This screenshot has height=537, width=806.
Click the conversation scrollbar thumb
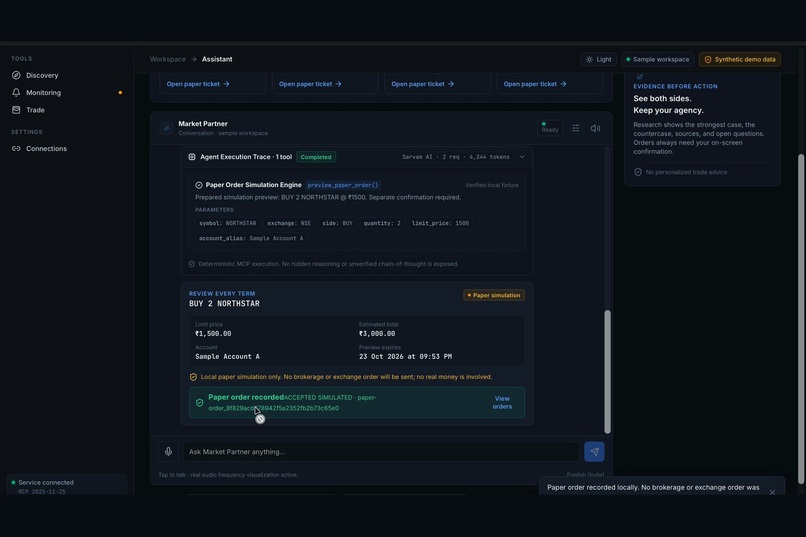point(608,372)
